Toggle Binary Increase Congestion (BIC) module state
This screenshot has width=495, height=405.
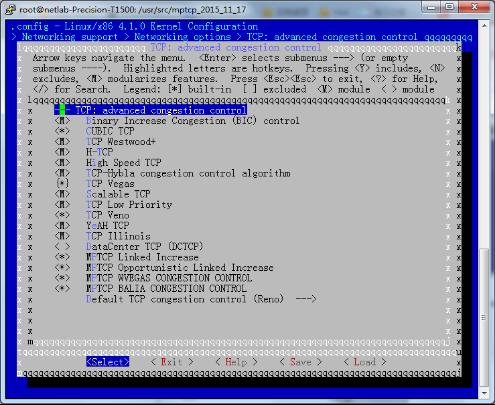62,121
